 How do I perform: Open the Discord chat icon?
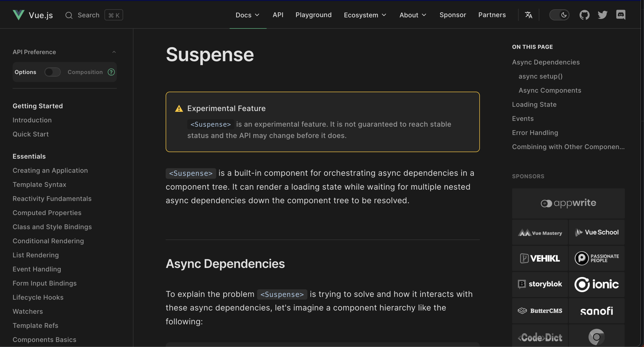(x=621, y=15)
